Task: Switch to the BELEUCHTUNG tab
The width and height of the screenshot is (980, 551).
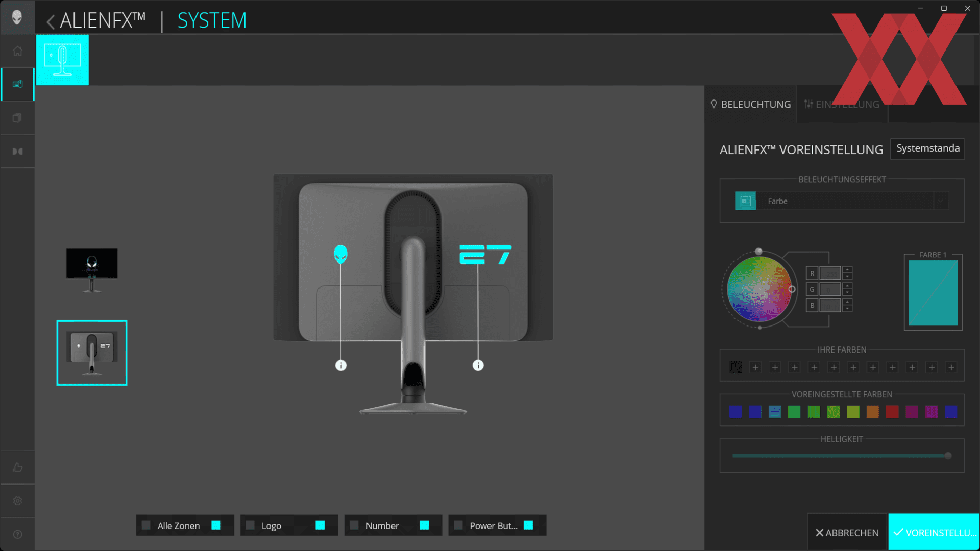Action: click(750, 104)
